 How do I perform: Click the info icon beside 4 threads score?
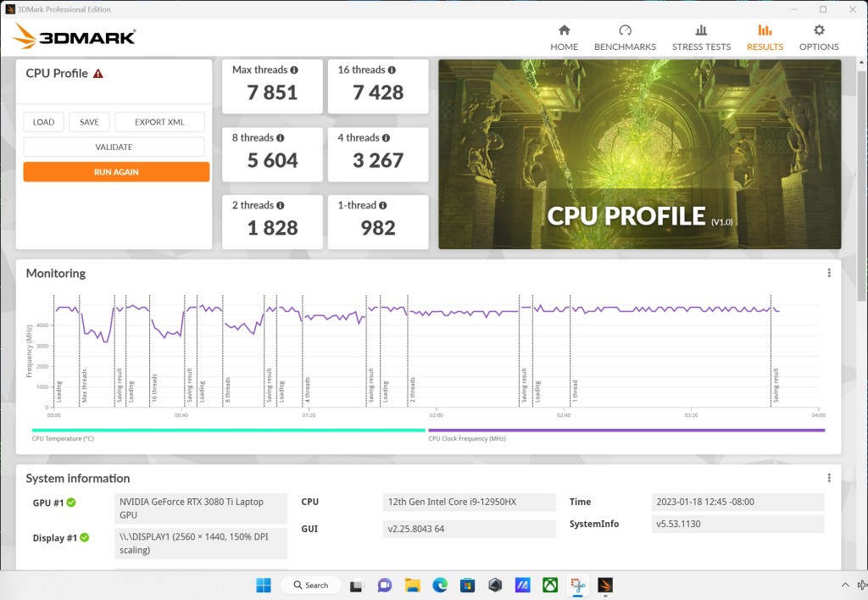pyautogui.click(x=387, y=137)
